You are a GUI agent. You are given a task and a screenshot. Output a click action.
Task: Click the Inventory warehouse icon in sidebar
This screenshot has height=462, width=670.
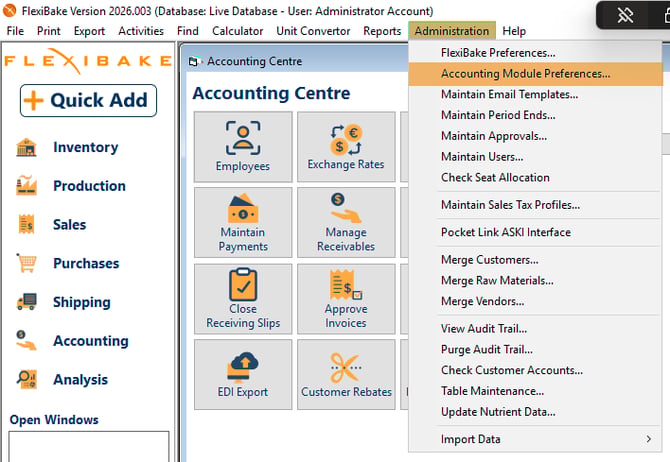26,147
